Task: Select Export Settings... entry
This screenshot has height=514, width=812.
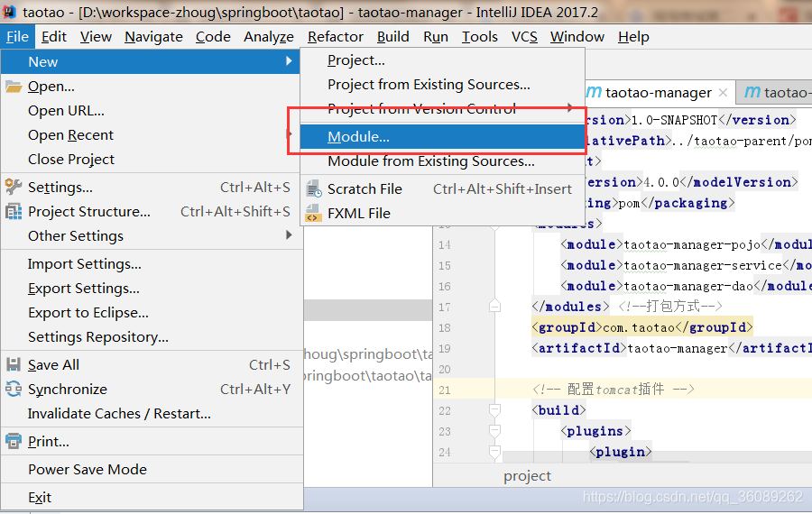Action: click(152, 289)
